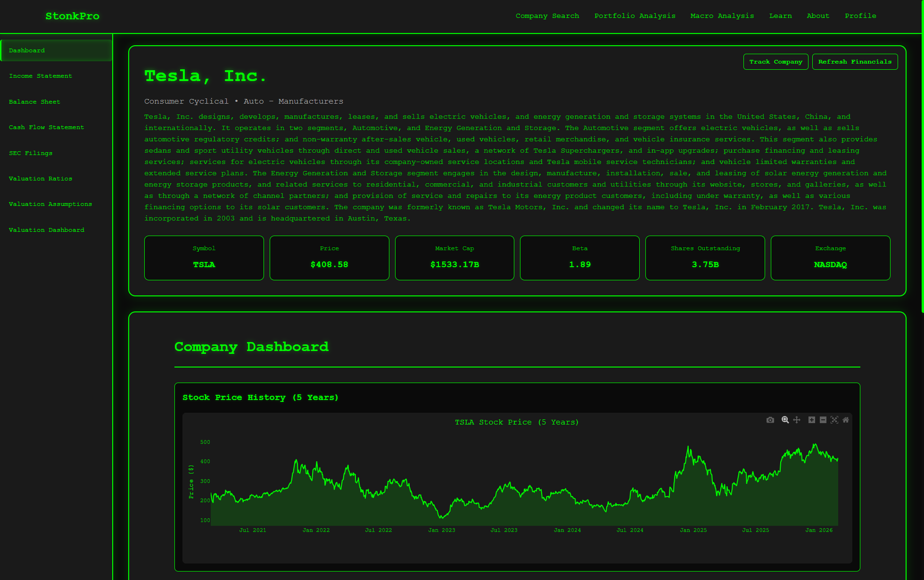Open the Macro Analysis page
Viewport: 924px width, 580px height.
click(x=722, y=16)
